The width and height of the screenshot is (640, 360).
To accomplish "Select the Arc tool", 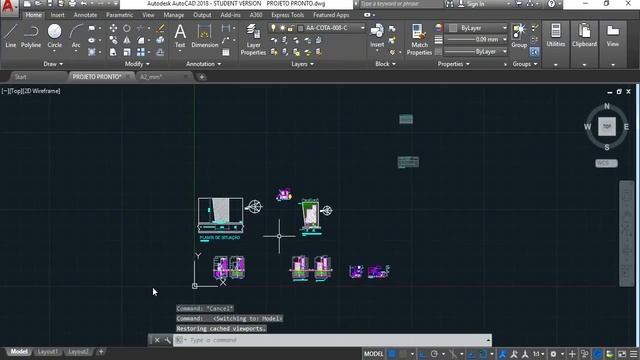I will 76,36.
